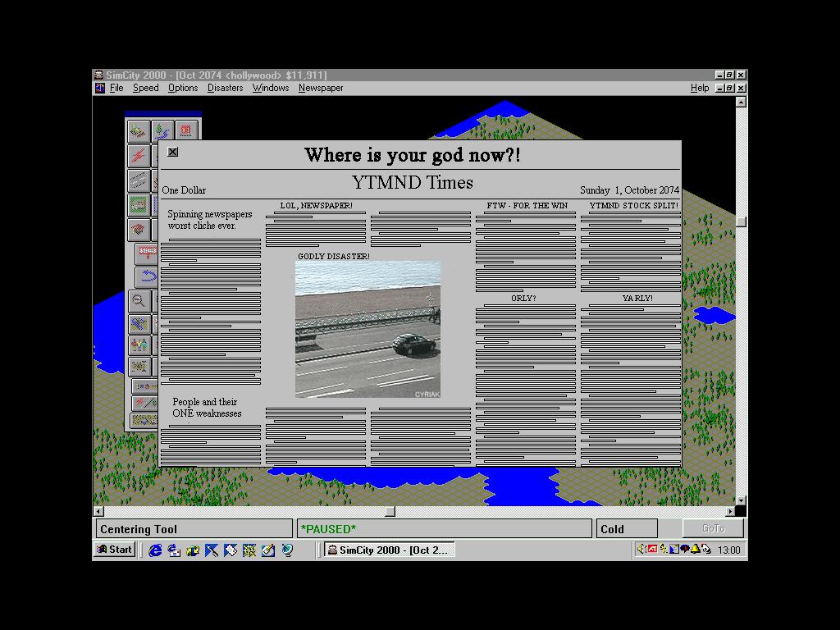Screen dimensions: 840x630
Task: Launch Internet Explorer from Quick Launch
Action: (x=155, y=550)
